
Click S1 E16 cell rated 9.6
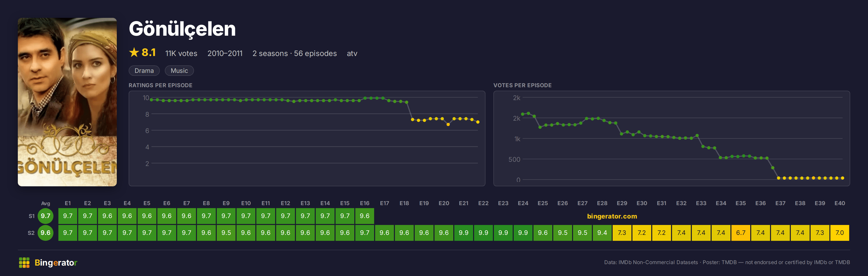tap(364, 216)
